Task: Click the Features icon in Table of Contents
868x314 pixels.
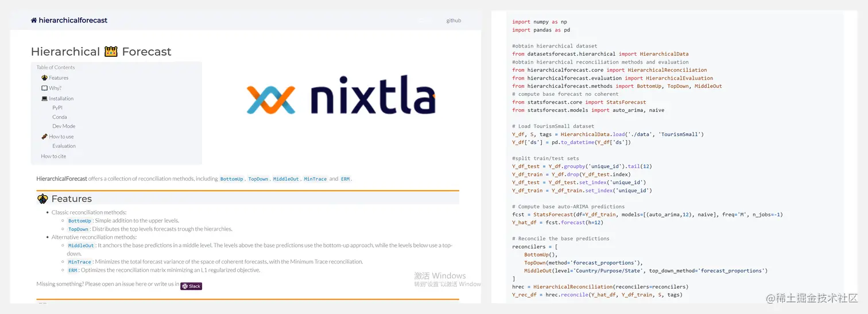Action: [x=44, y=78]
